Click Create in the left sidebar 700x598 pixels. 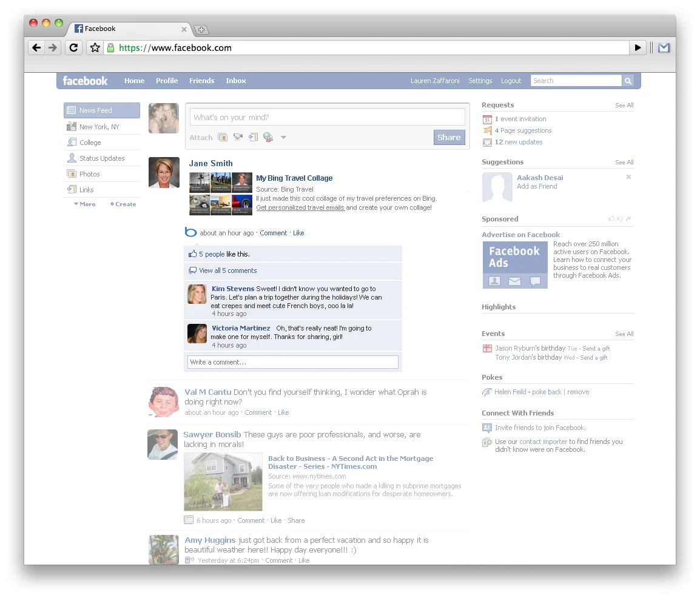tap(123, 204)
